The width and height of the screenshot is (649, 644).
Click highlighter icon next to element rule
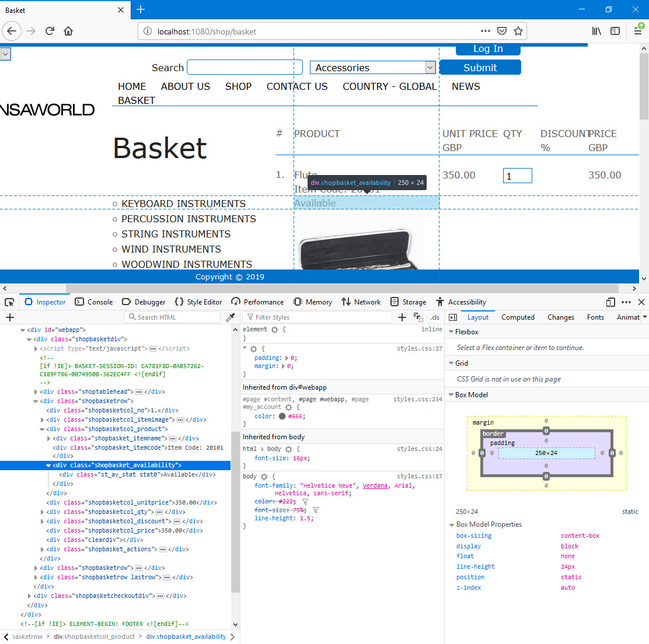pyautogui.click(x=274, y=330)
